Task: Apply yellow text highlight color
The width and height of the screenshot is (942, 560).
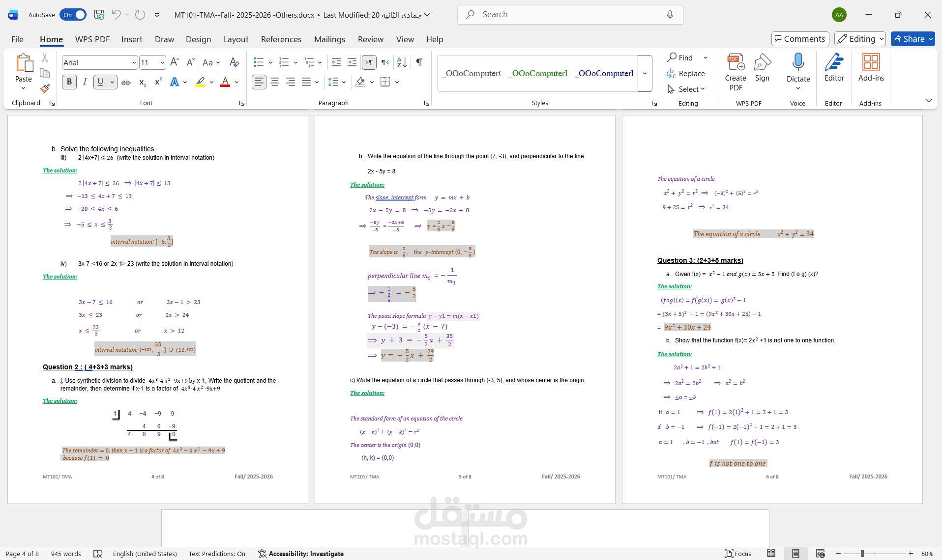Action: (x=200, y=82)
